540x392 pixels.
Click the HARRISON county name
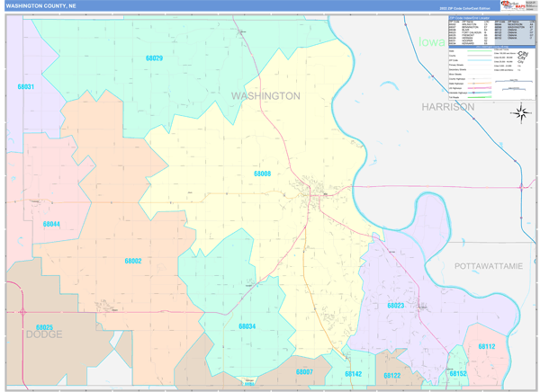click(447, 106)
